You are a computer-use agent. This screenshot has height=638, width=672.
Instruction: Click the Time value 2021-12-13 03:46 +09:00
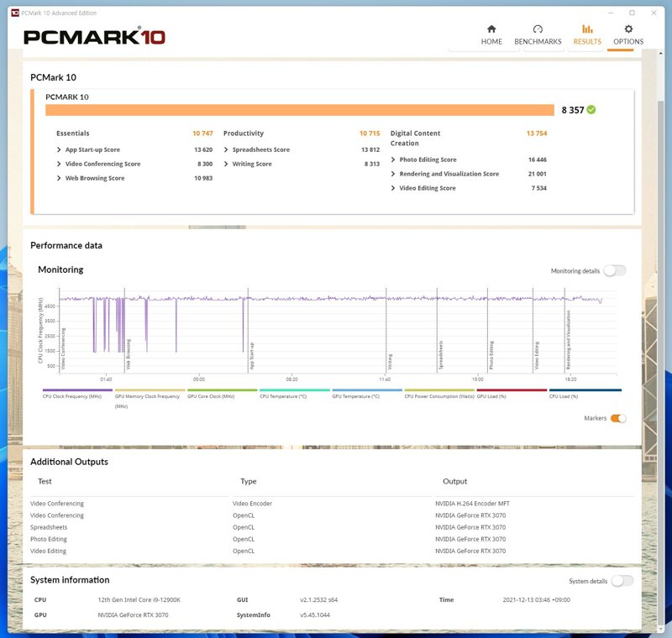(536, 600)
